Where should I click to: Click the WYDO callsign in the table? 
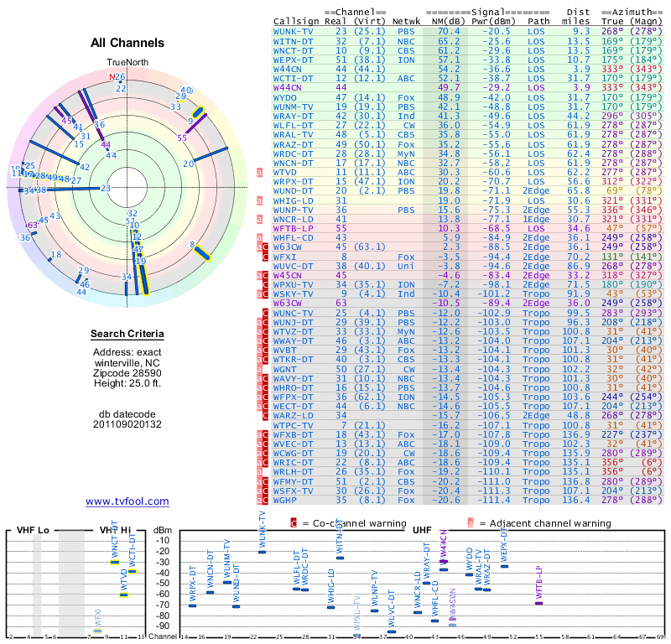point(284,97)
